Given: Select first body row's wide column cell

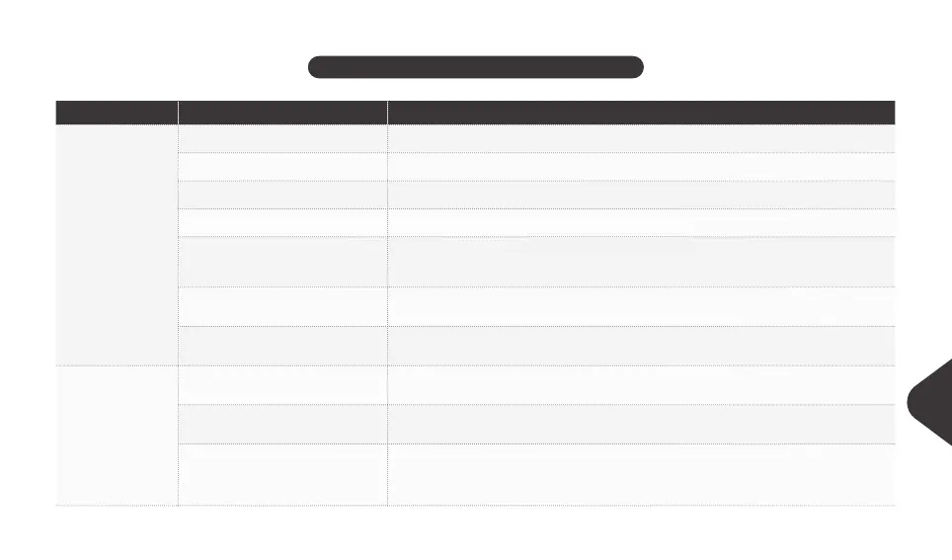Looking at the screenshot, I should [641, 139].
